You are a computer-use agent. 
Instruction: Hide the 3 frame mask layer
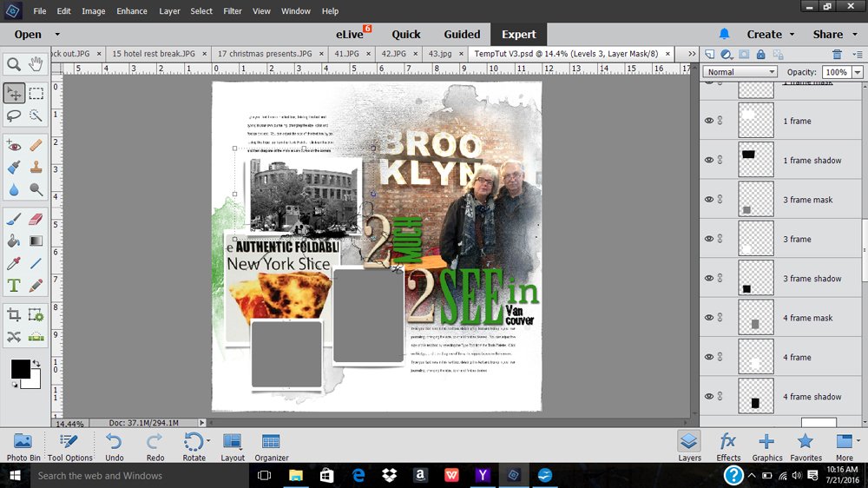(708, 200)
